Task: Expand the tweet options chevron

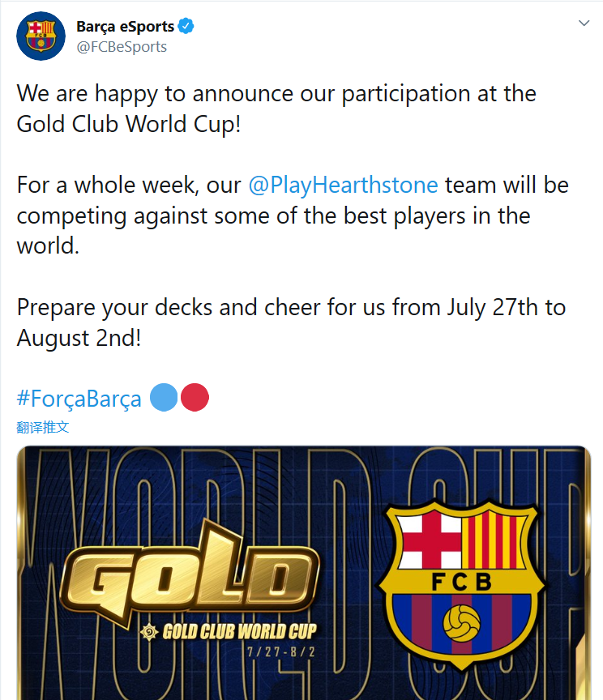Action: (584, 23)
